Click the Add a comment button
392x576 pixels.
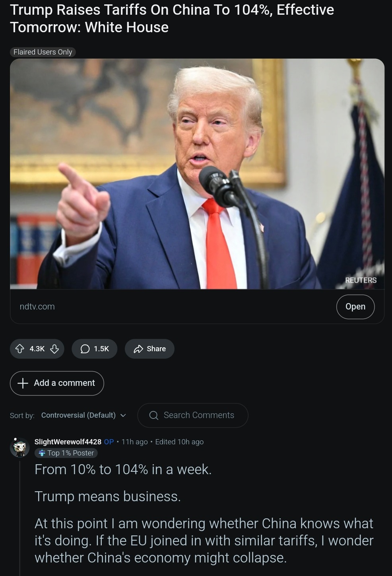[x=57, y=383]
